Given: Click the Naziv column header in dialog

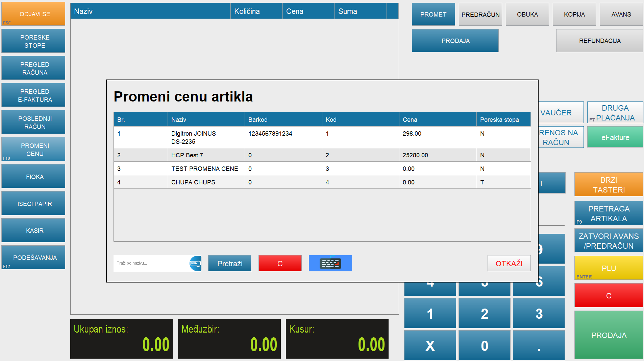Looking at the screenshot, I should (206, 119).
